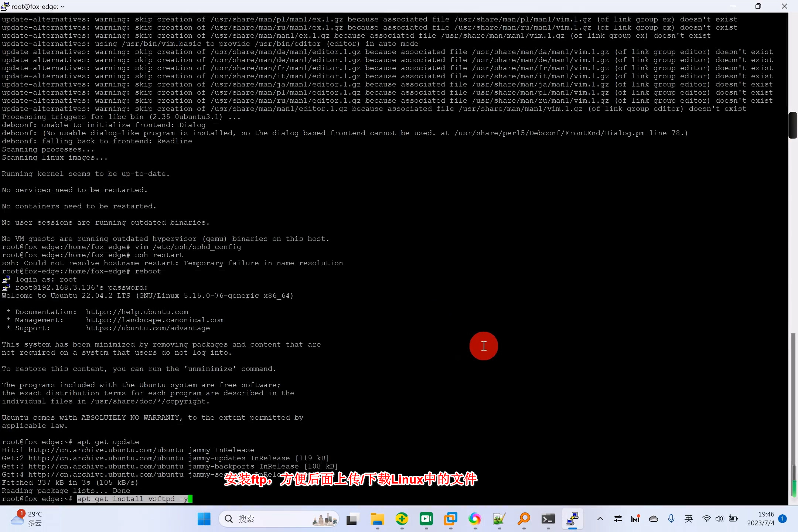Click 'No services need to be restarted.' line
The image size is (798, 532).
click(x=74, y=190)
